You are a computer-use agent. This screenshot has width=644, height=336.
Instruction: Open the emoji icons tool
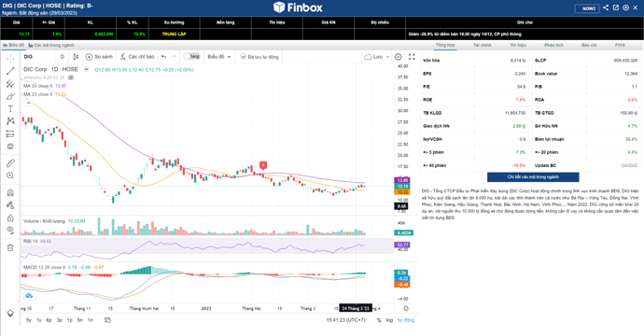10,147
